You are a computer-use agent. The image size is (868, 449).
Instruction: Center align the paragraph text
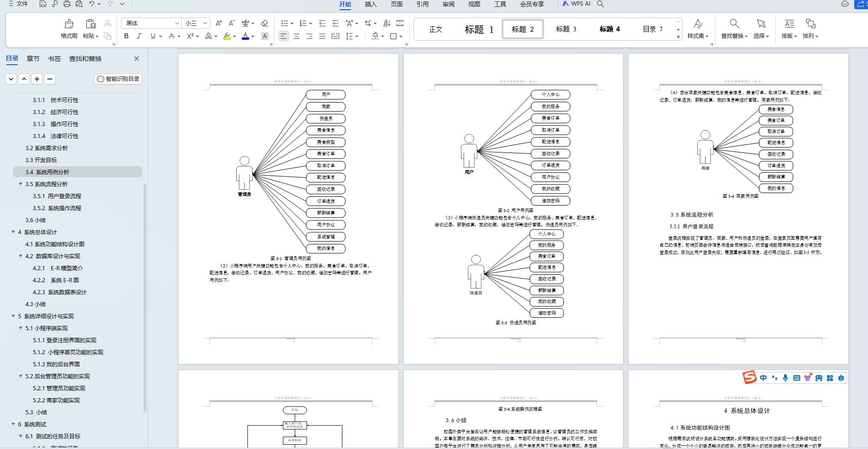pos(296,36)
